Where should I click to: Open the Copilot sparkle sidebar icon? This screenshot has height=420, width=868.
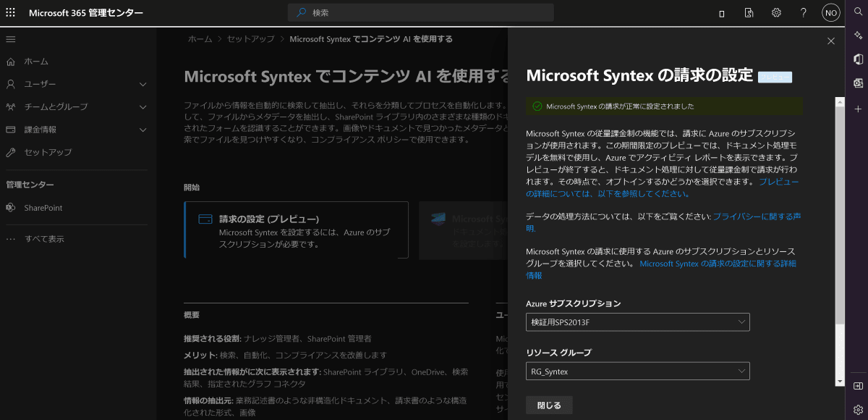coord(858,35)
